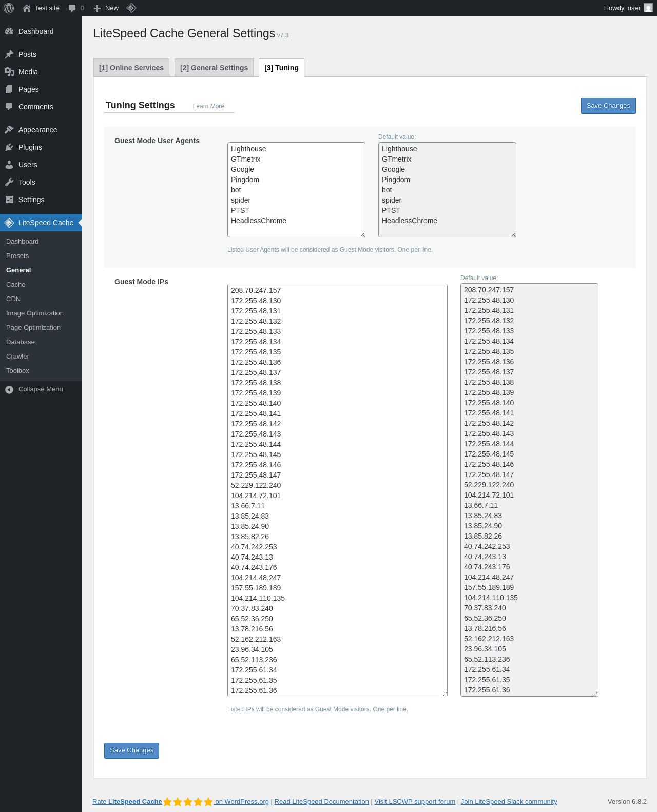This screenshot has width=657, height=812.
Task: Click the top Save Changes button
Action: coord(608,106)
